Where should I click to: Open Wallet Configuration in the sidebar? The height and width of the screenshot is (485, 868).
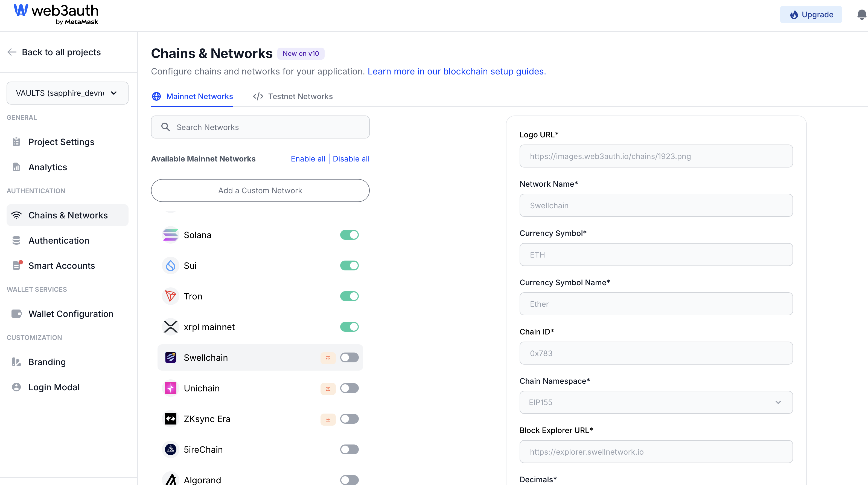[71, 314]
